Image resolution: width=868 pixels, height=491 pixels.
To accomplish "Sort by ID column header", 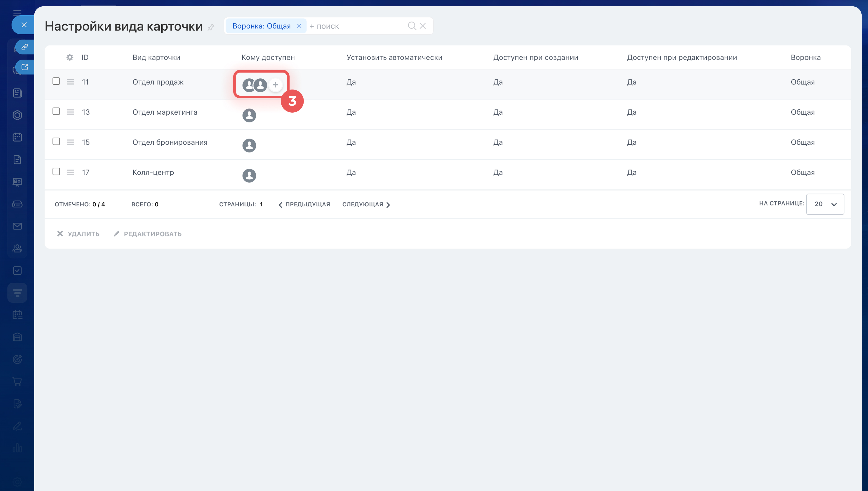I will [85, 57].
